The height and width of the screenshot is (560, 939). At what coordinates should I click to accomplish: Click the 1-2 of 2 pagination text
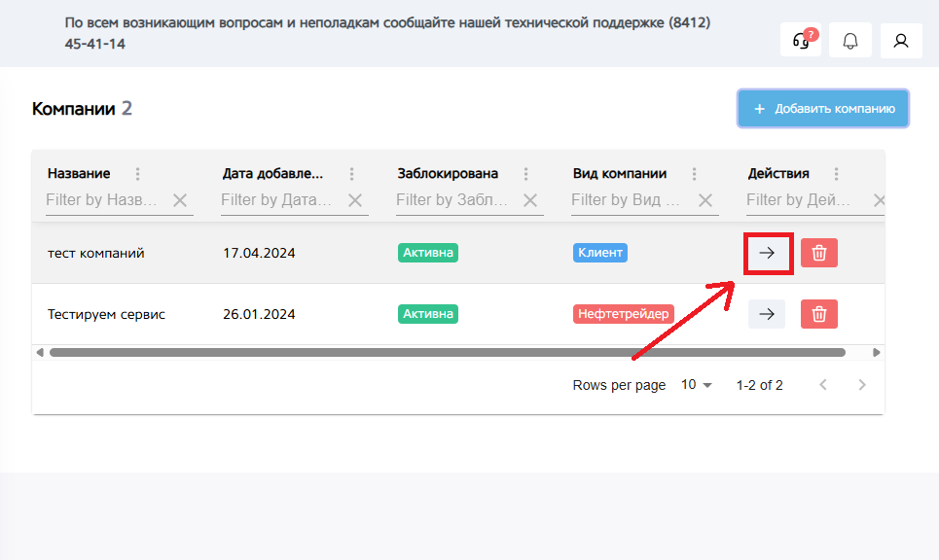(759, 385)
